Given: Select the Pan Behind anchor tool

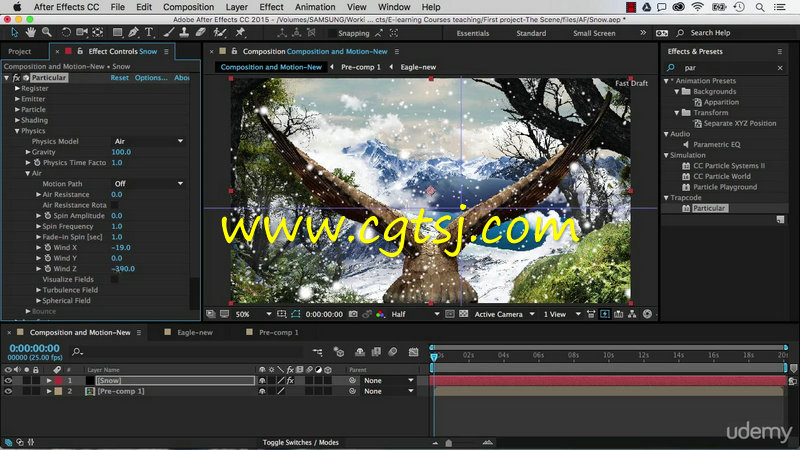Looking at the screenshot, I should 98,33.
